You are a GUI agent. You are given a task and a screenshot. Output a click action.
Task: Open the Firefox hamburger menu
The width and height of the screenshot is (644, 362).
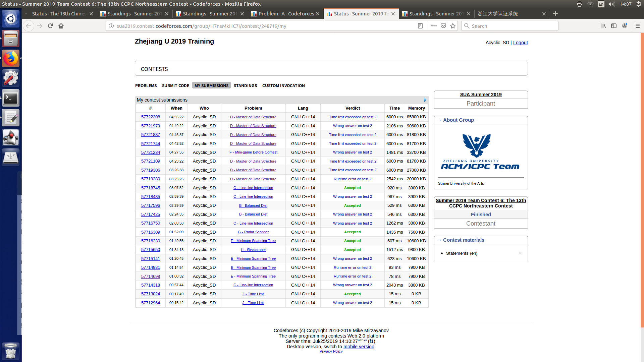click(638, 26)
